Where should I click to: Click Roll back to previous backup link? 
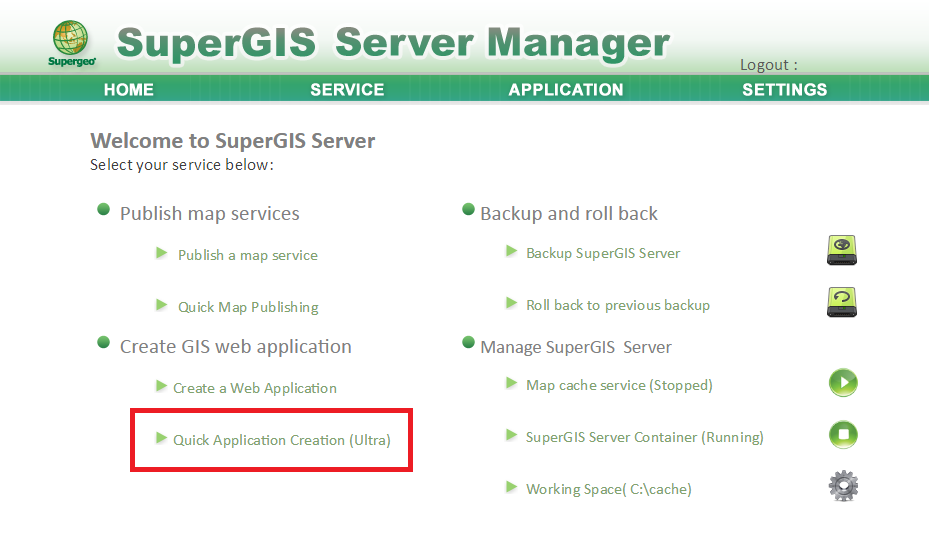(618, 305)
